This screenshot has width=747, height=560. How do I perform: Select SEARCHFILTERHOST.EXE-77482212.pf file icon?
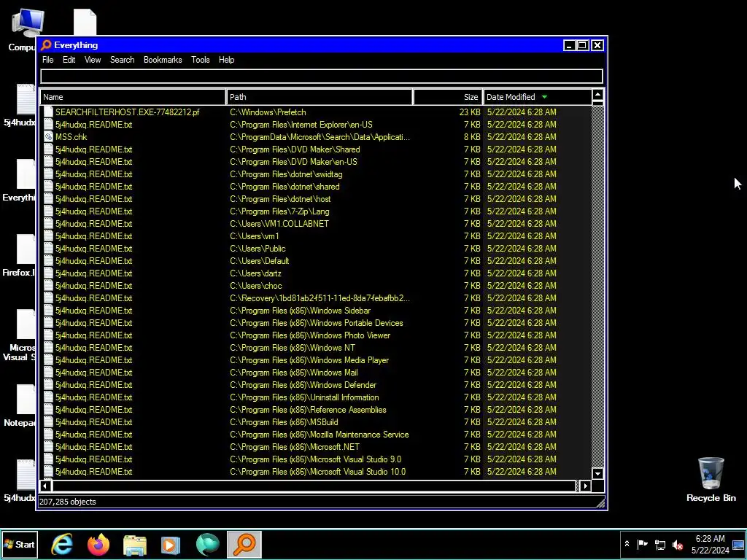coord(48,112)
